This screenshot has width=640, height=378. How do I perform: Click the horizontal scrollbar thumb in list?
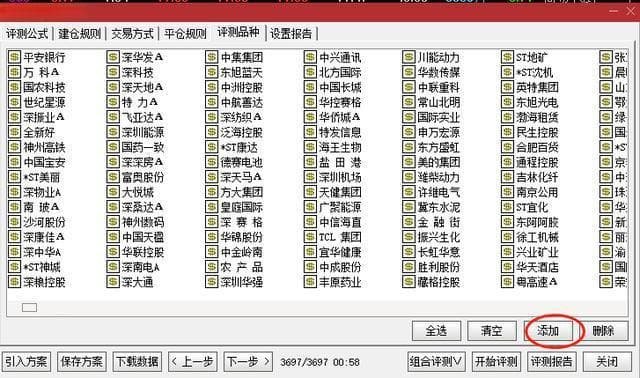(29, 307)
